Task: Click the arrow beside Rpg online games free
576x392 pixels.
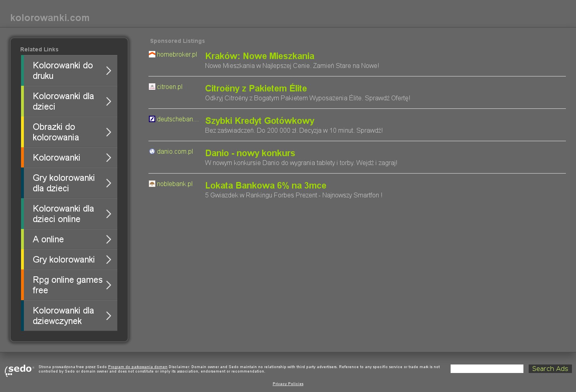Action: coord(108,285)
